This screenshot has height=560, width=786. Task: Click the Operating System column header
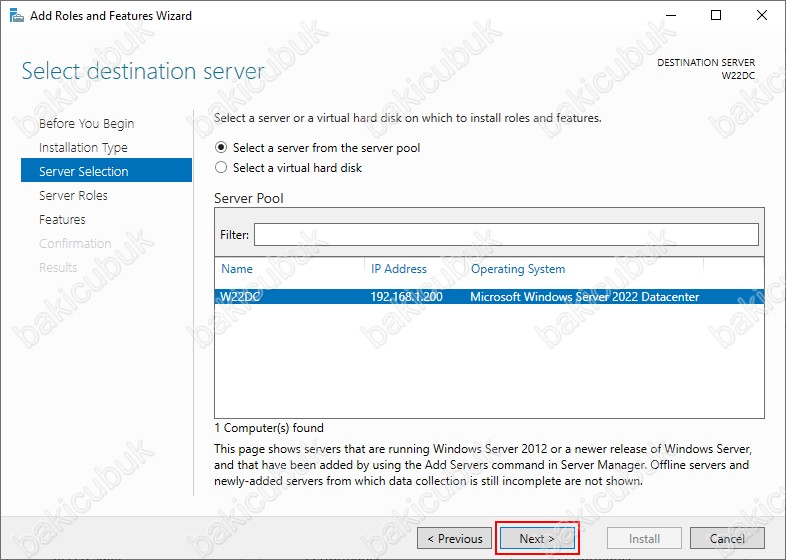tap(517, 269)
